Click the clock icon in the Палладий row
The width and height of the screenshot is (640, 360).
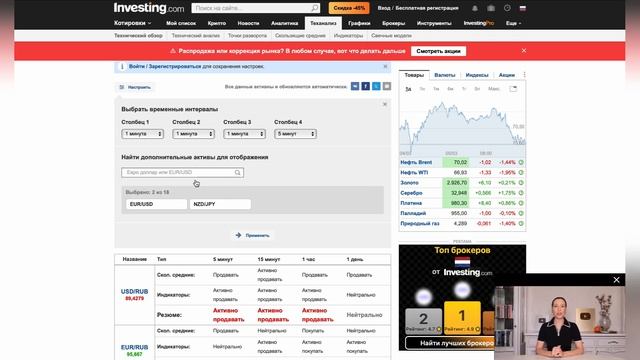tap(521, 213)
